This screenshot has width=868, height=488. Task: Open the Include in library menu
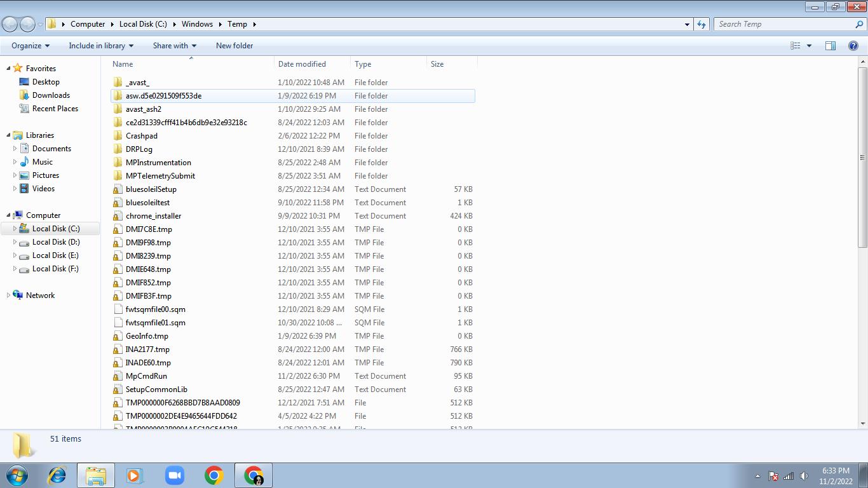(x=101, y=46)
